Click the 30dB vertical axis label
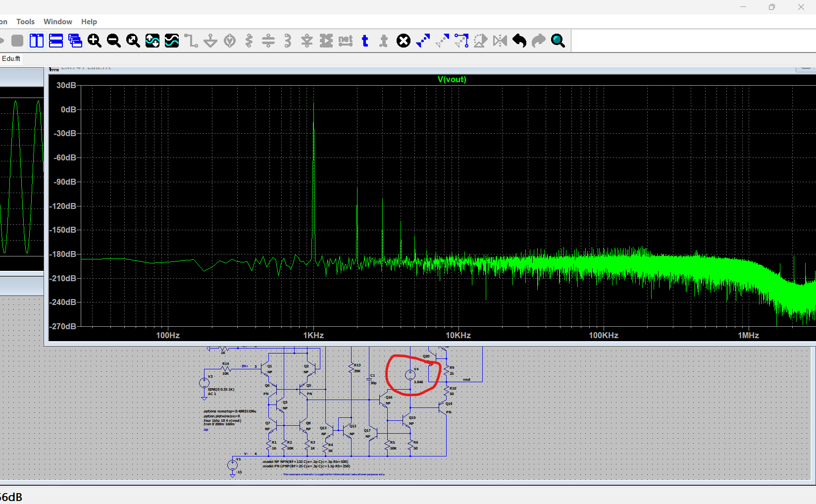 (66, 85)
